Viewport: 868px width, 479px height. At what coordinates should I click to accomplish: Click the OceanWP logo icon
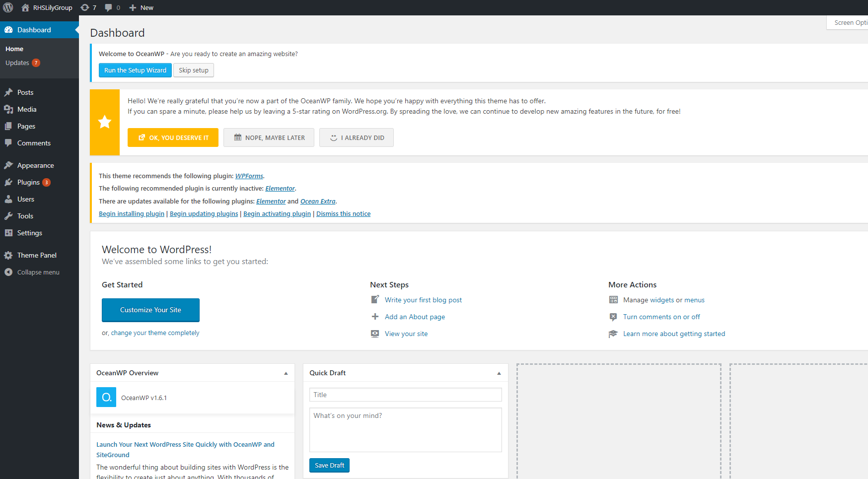pos(106,397)
